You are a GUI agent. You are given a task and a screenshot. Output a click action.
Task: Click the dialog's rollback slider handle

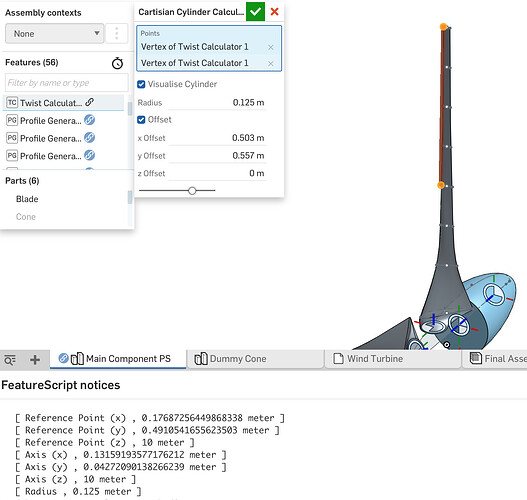(x=192, y=191)
